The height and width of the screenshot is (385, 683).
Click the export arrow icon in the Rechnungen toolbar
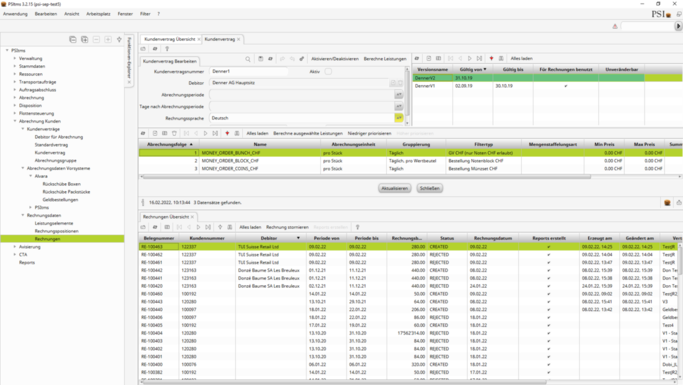(x=220, y=227)
